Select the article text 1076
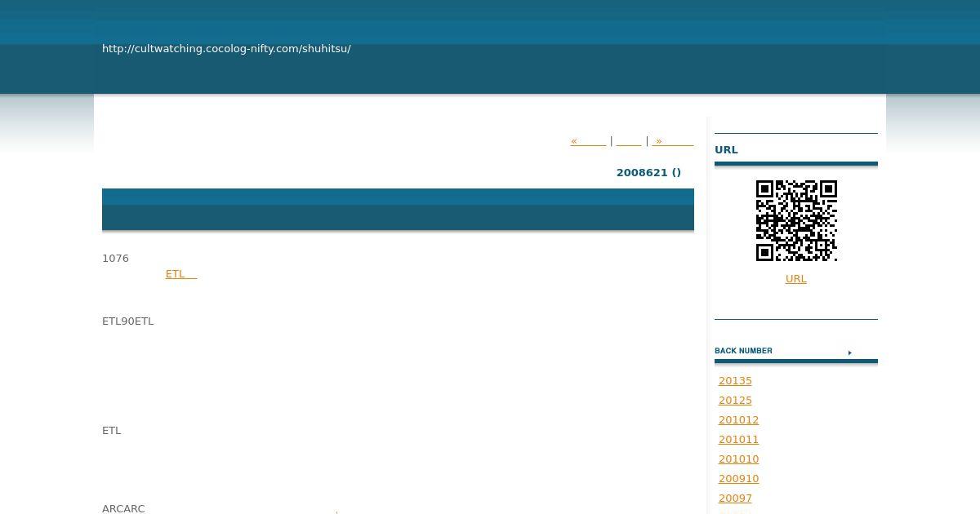The height and width of the screenshot is (514, 980). pyautogui.click(x=115, y=259)
